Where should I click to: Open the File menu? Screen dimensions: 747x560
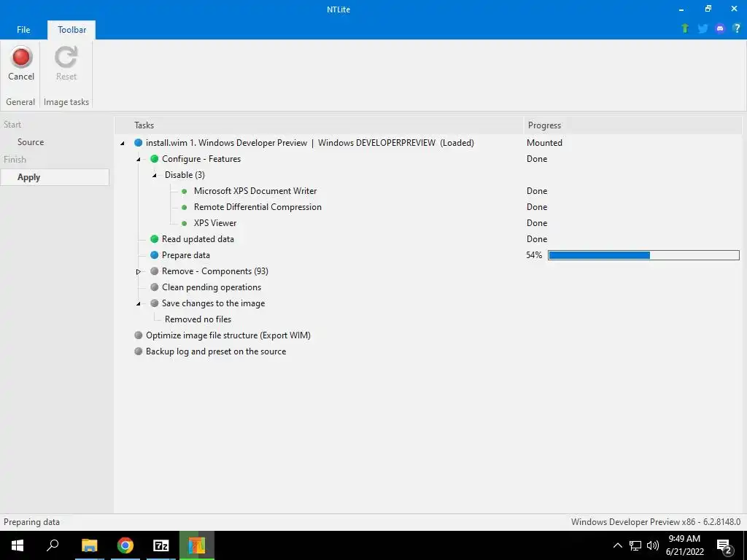tap(23, 29)
